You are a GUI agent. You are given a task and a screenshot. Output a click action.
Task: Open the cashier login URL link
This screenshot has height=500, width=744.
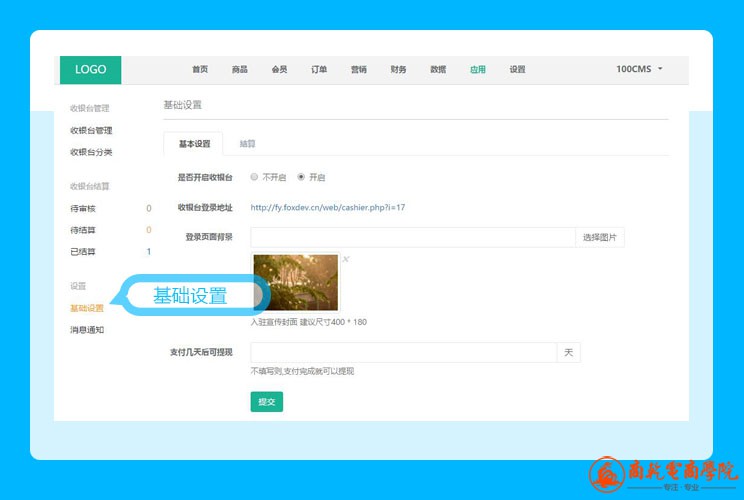point(328,207)
